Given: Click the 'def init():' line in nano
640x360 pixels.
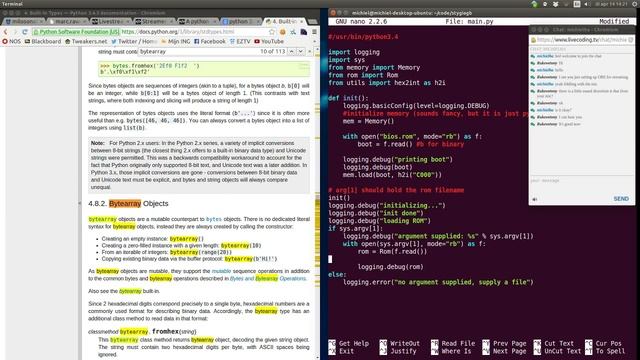Looking at the screenshot, I should pos(348,98).
